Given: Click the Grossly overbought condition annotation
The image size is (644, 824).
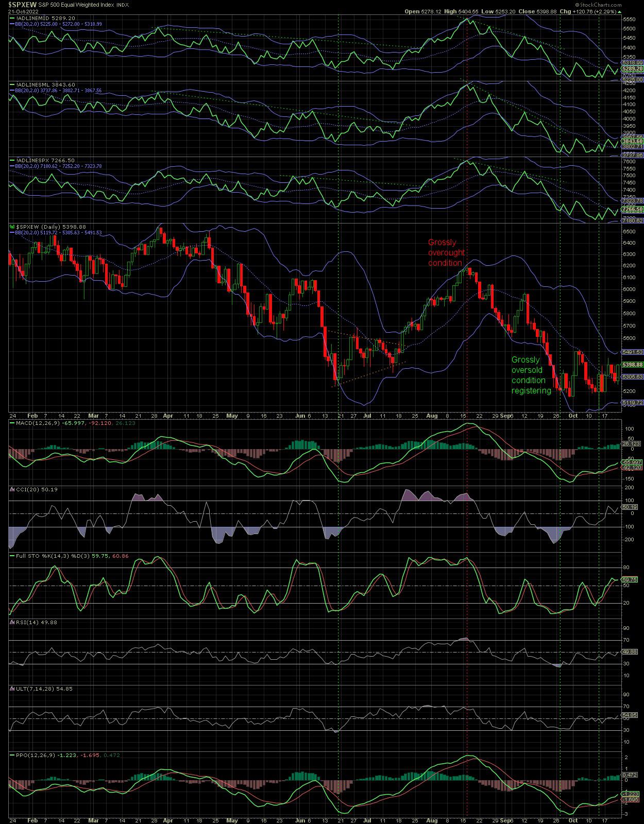Looking at the screenshot, I should coord(445,252).
